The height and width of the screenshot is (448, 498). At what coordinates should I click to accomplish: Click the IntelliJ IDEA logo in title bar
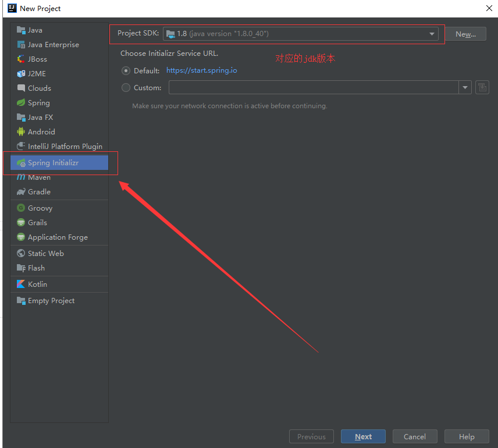point(12,8)
